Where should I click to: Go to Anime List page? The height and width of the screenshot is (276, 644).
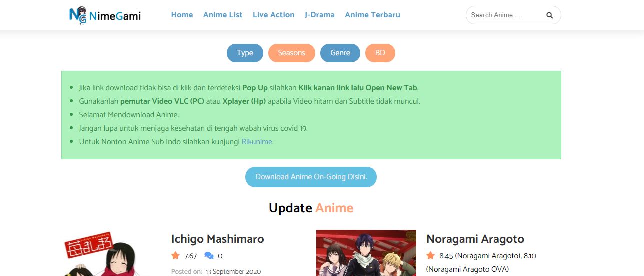(x=223, y=15)
